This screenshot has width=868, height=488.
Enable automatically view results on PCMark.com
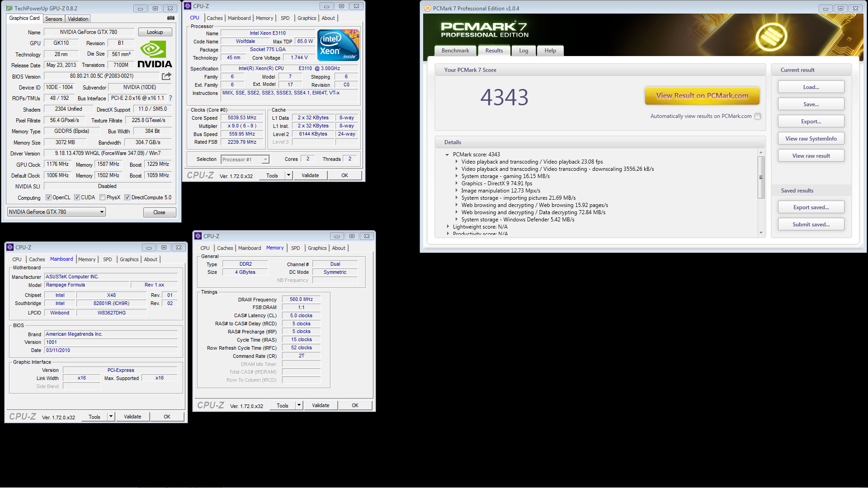click(x=758, y=116)
